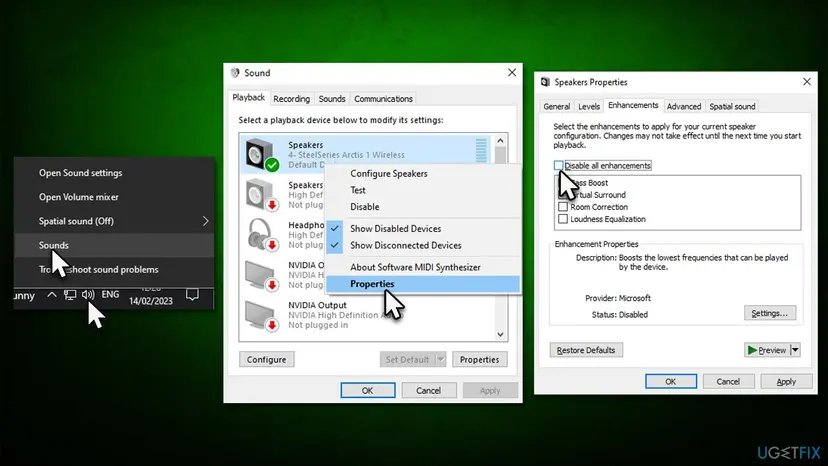Click Cancel in the Sound window
828x466 pixels.
click(428, 390)
